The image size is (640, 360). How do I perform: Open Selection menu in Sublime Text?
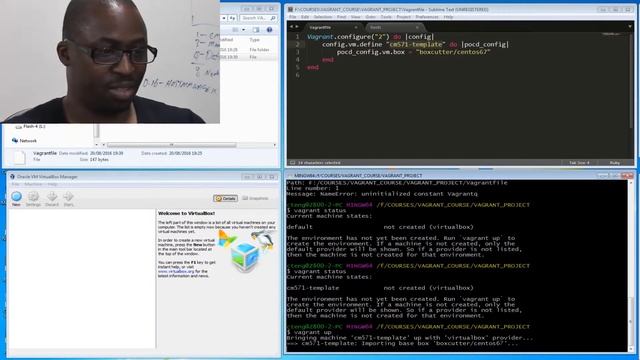click(x=322, y=17)
